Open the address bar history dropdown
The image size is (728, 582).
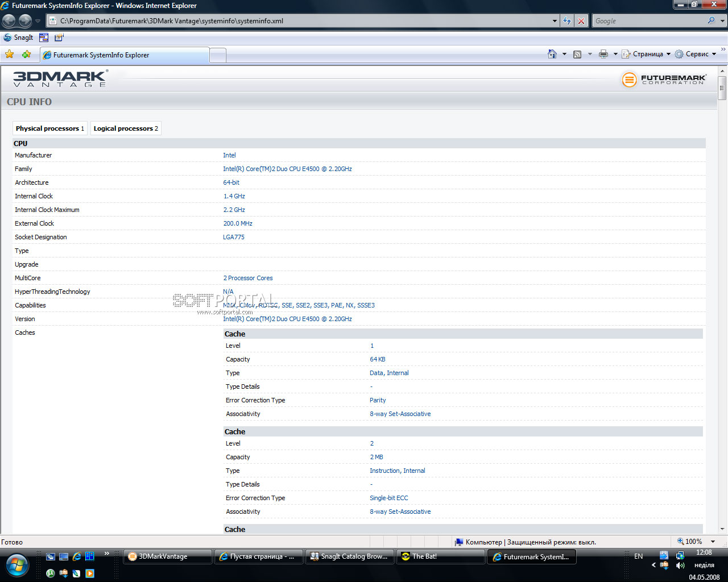pos(555,21)
